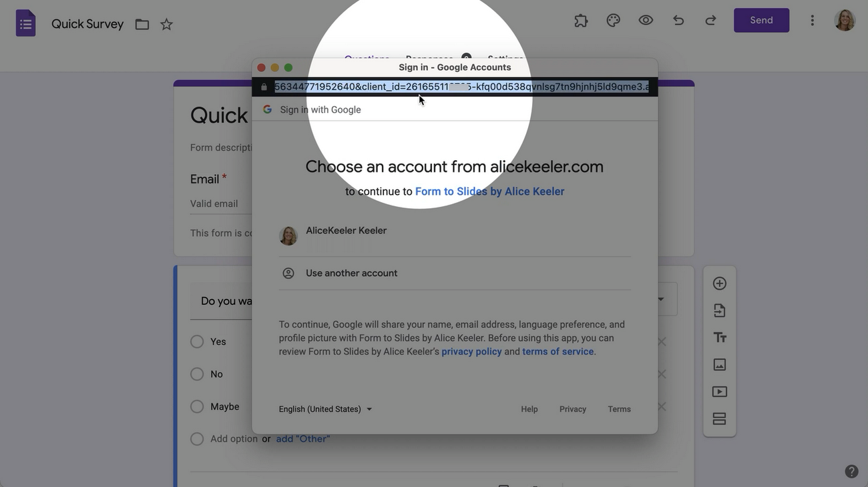The image size is (868, 487).
Task: Open the English (United States) language dropdown
Action: click(326, 409)
